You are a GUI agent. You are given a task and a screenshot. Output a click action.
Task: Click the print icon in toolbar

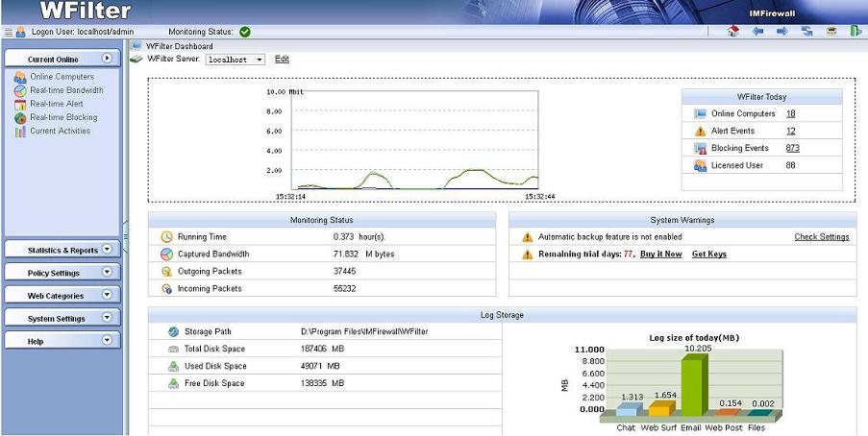tap(831, 32)
